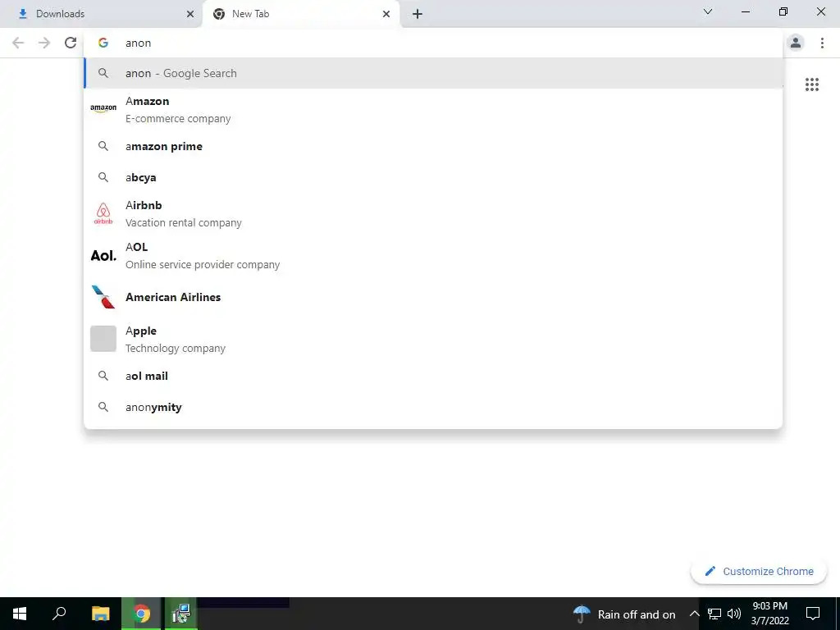
Task: Click magnifier icon beside 'aol mail'
Action: coord(103,376)
